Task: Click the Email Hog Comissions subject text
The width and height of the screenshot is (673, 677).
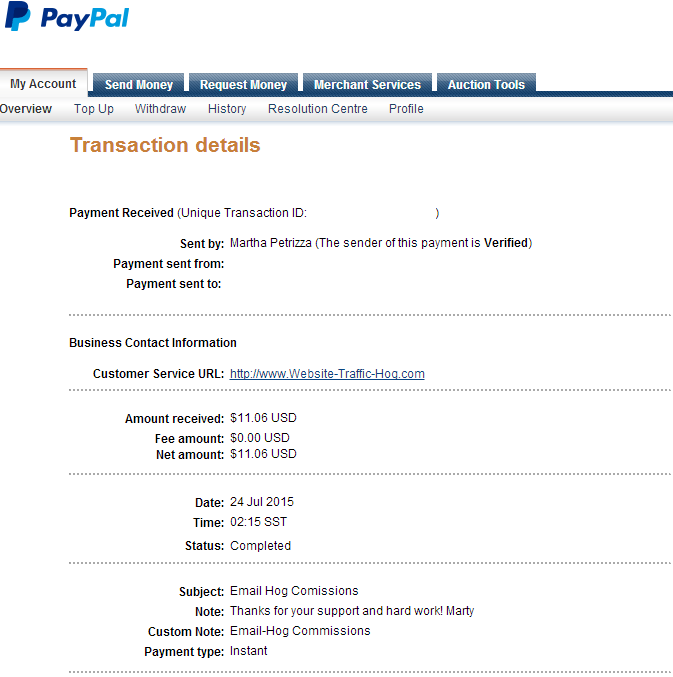Action: coord(294,591)
